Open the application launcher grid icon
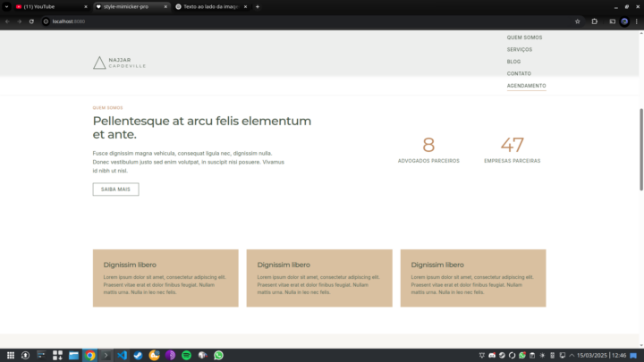The height and width of the screenshot is (362, 644). 8,355
